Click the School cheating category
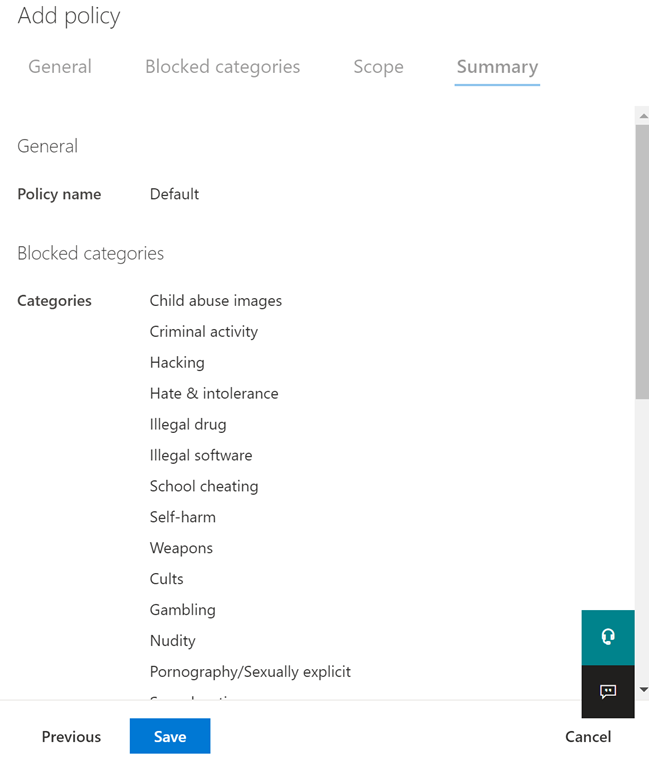This screenshot has width=649, height=768. click(x=204, y=487)
